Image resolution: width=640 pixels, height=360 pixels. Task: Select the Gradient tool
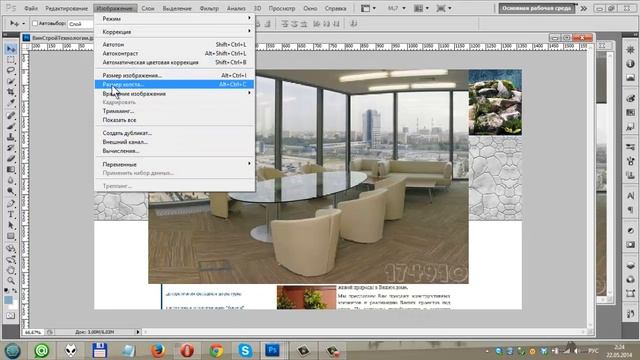(x=11, y=169)
